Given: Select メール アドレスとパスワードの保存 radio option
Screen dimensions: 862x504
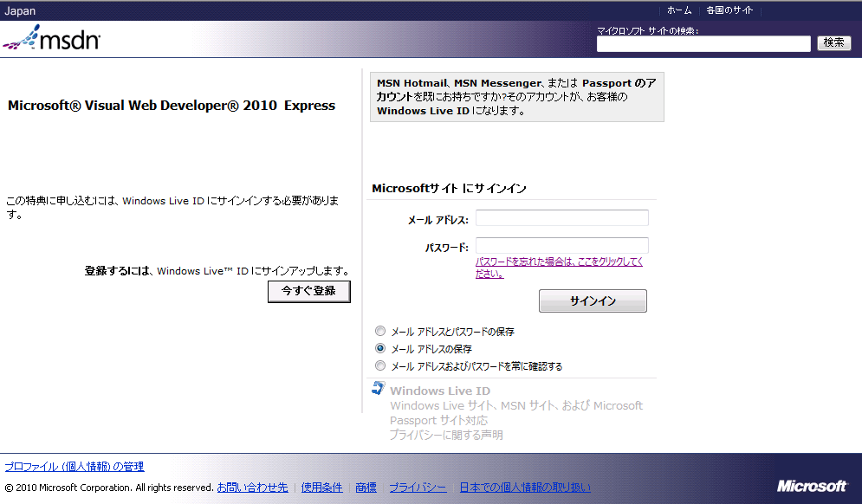Looking at the screenshot, I should pyautogui.click(x=379, y=331).
